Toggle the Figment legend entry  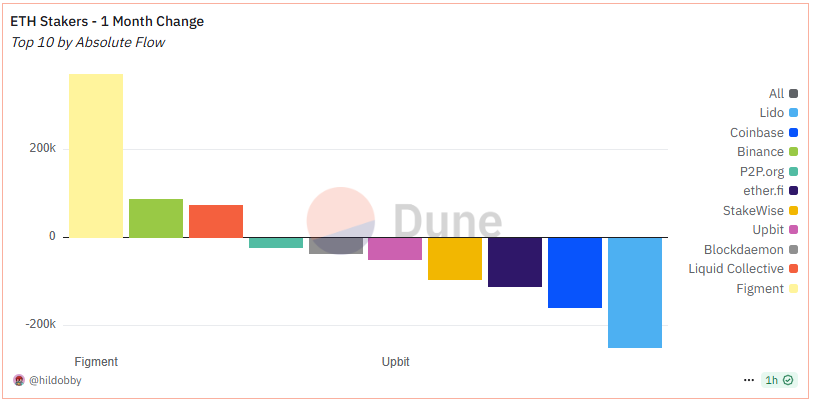point(767,289)
